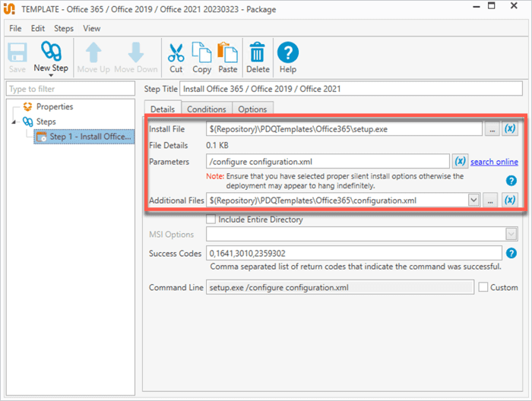The image size is (532, 401).
Task: Click the Parameters text field
Action: point(328,161)
